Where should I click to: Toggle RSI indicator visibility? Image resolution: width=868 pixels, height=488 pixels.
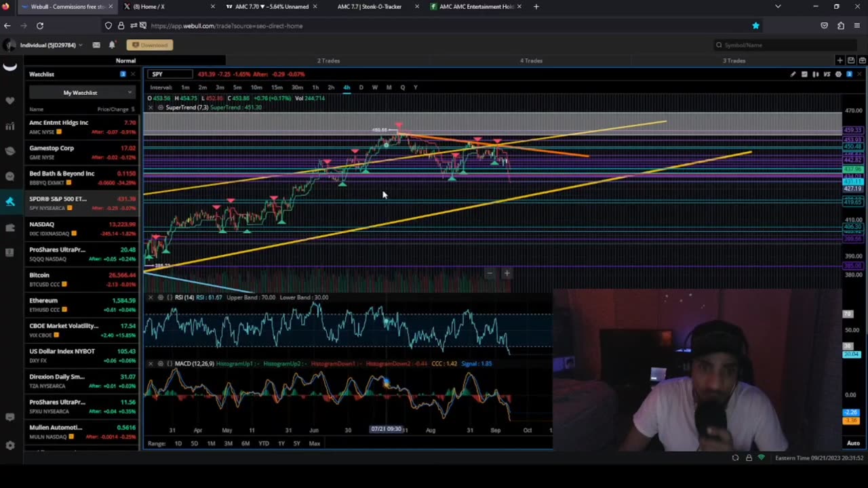(160, 297)
